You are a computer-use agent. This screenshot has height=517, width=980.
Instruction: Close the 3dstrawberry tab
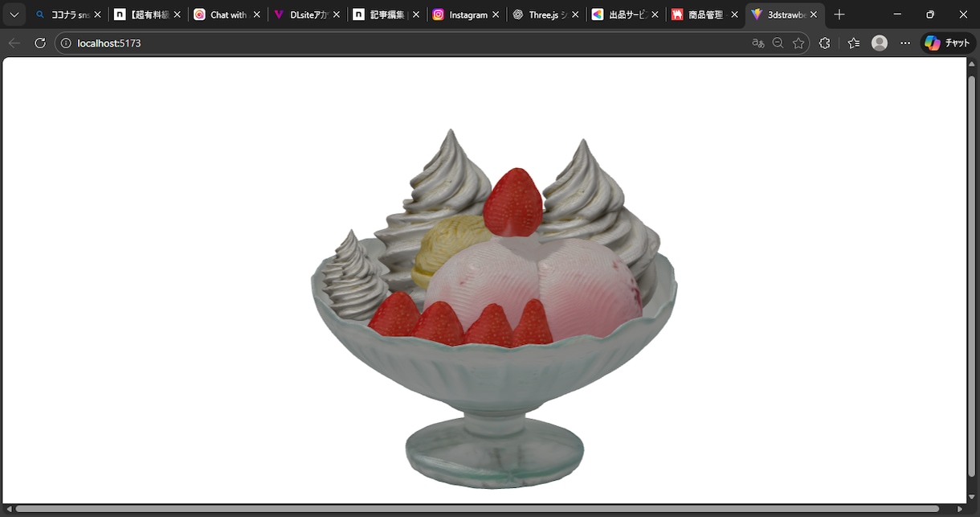click(814, 14)
